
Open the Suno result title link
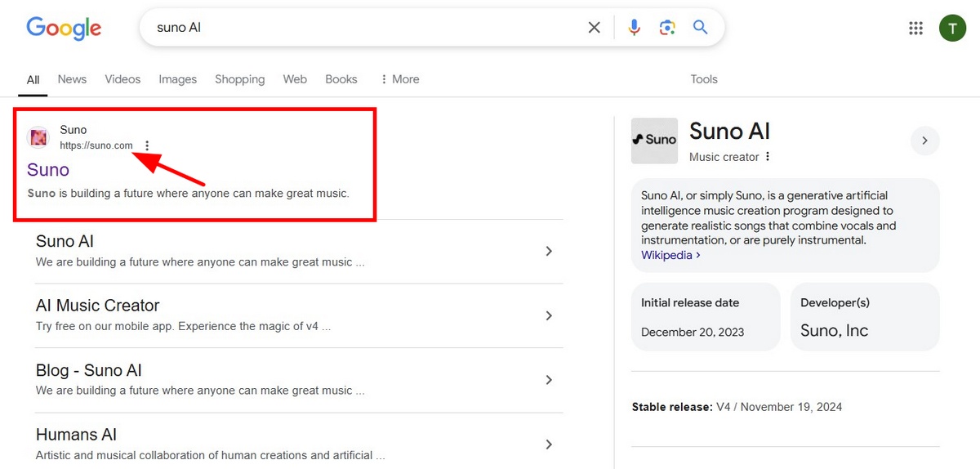(48, 170)
